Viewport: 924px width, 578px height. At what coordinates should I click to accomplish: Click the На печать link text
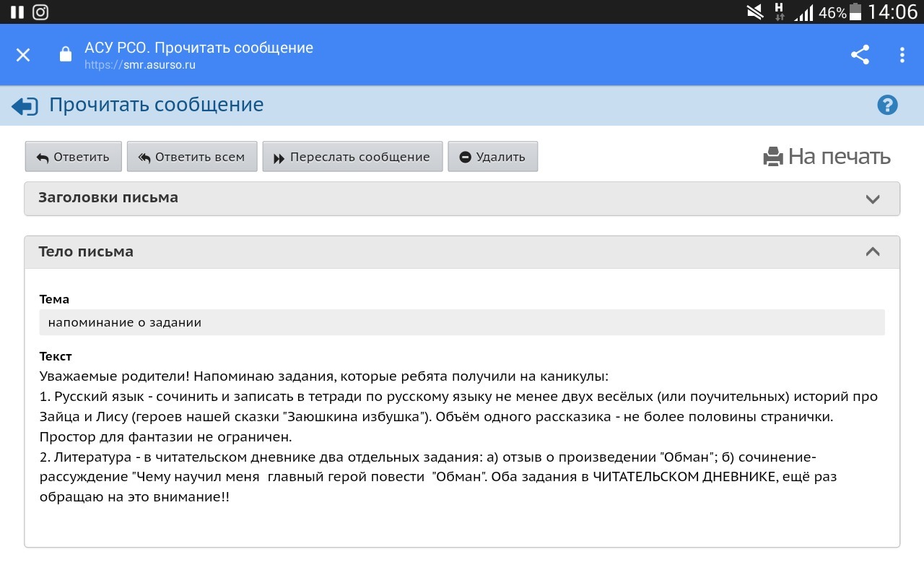[x=839, y=157]
